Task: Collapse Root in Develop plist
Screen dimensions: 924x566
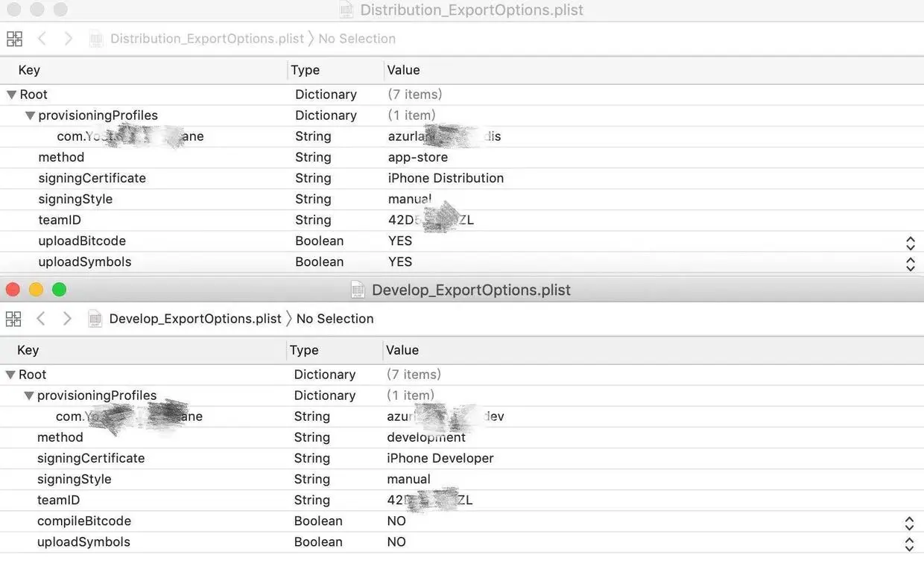Action: click(10, 375)
